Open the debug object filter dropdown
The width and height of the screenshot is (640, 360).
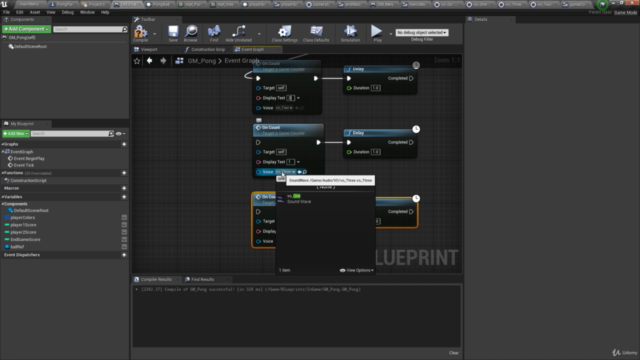(422, 32)
